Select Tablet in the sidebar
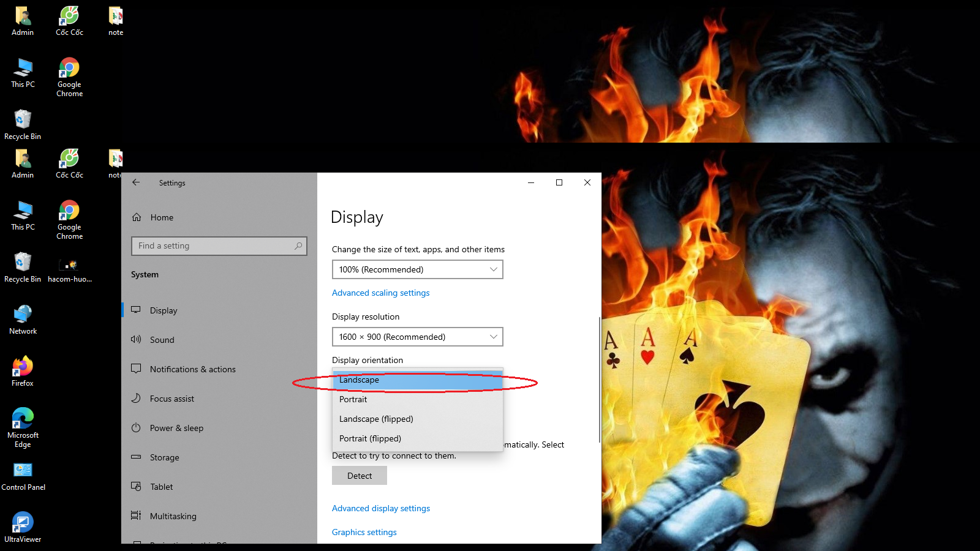 click(x=161, y=487)
